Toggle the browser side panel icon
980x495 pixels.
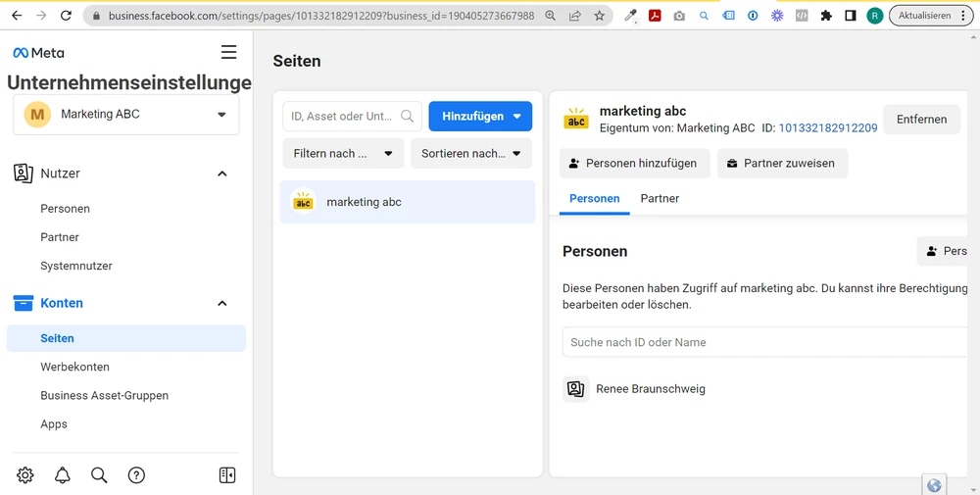click(x=850, y=16)
